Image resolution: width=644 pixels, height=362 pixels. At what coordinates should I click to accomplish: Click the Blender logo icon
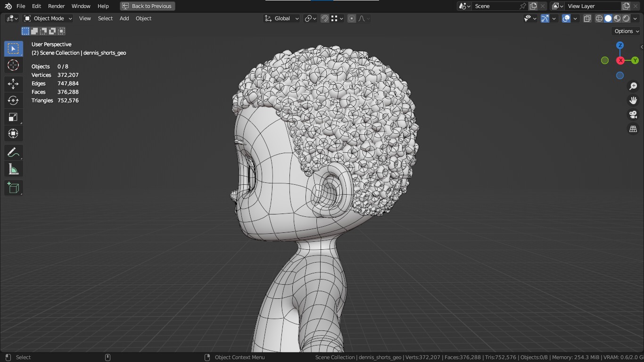(8, 6)
